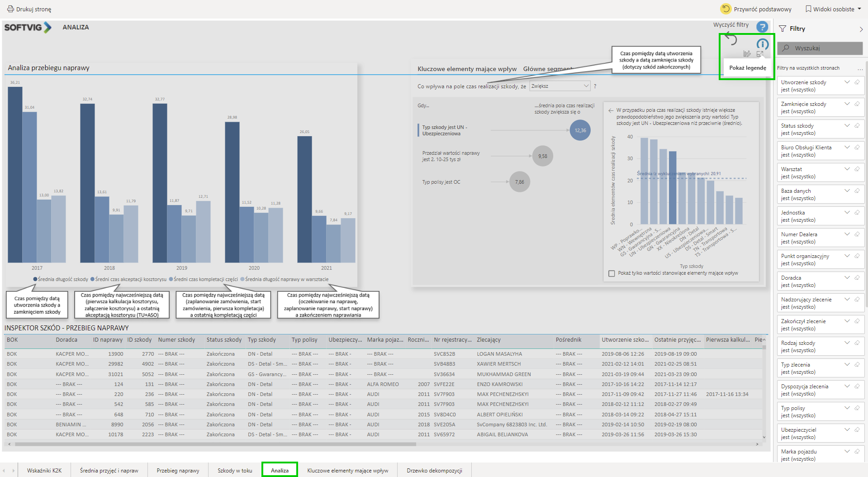Open the Widoki osobiste dropdown
This screenshot has height=477, width=868.
pos(833,9)
